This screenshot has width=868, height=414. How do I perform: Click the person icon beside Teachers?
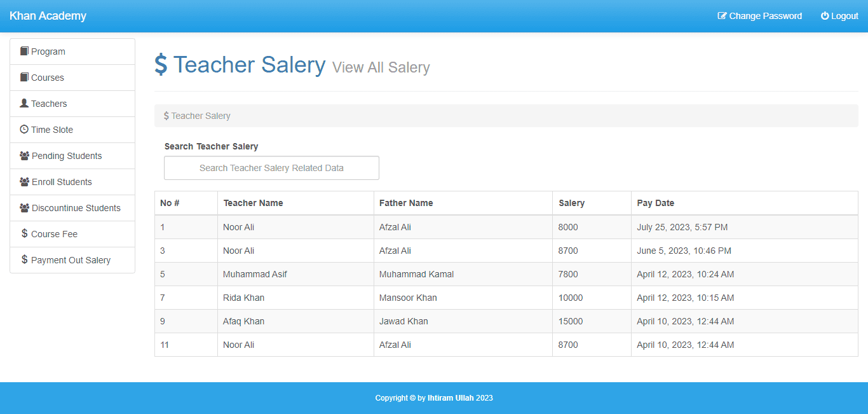click(x=24, y=103)
